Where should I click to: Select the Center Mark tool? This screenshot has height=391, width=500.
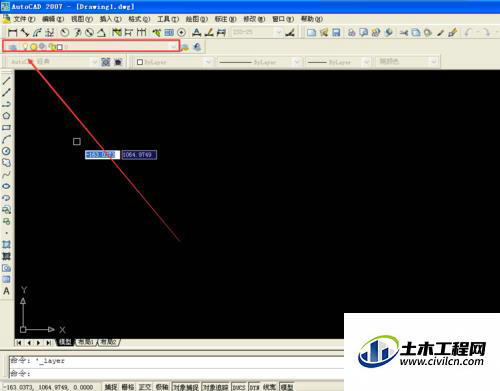tap(181, 33)
